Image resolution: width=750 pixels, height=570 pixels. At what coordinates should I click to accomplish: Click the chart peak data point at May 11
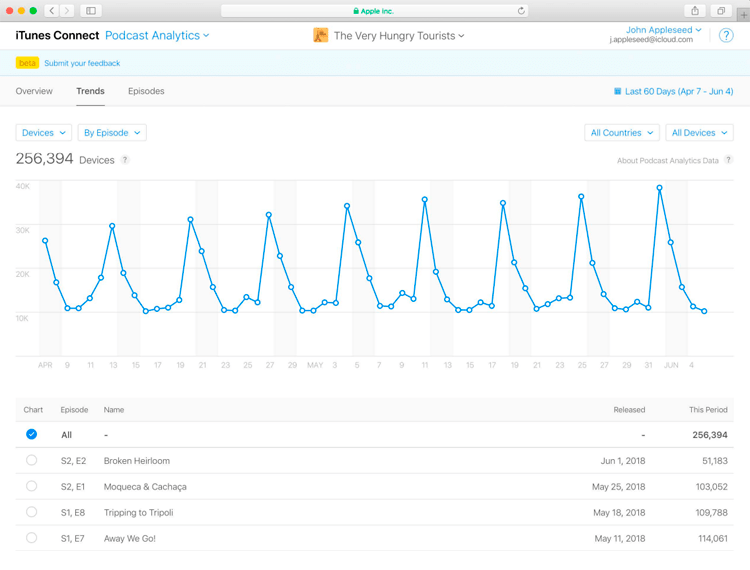tap(425, 199)
